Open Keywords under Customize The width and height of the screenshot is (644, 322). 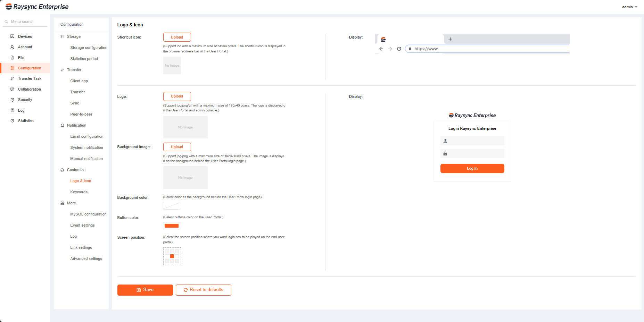click(79, 192)
